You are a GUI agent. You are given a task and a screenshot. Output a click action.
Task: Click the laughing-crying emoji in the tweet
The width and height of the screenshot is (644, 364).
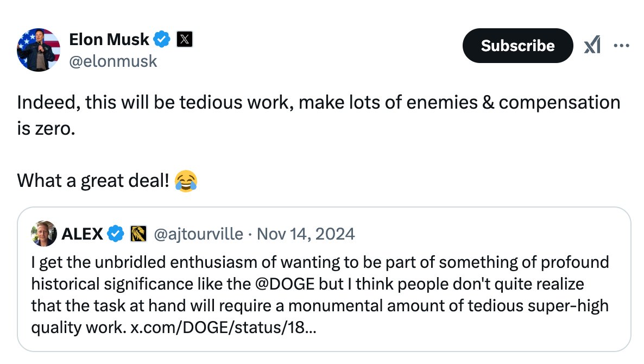coord(186,181)
